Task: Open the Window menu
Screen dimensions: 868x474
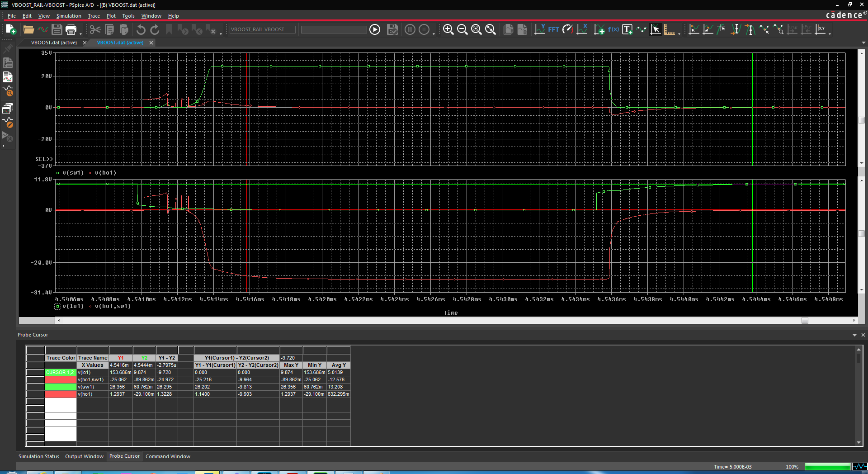Action: point(151,16)
